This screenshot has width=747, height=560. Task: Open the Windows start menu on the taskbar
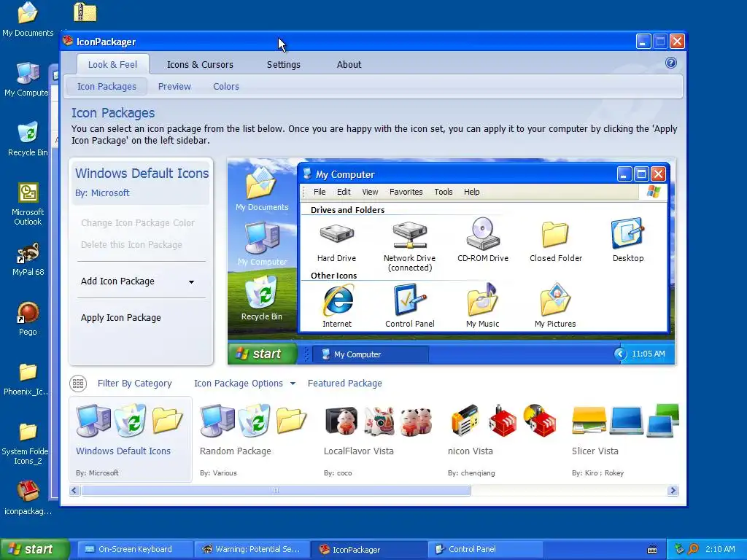pyautogui.click(x=34, y=549)
